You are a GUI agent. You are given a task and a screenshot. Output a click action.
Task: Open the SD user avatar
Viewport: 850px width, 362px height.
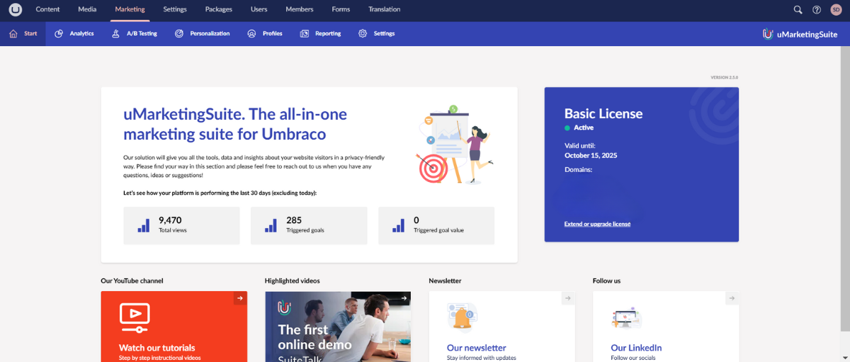tap(836, 10)
